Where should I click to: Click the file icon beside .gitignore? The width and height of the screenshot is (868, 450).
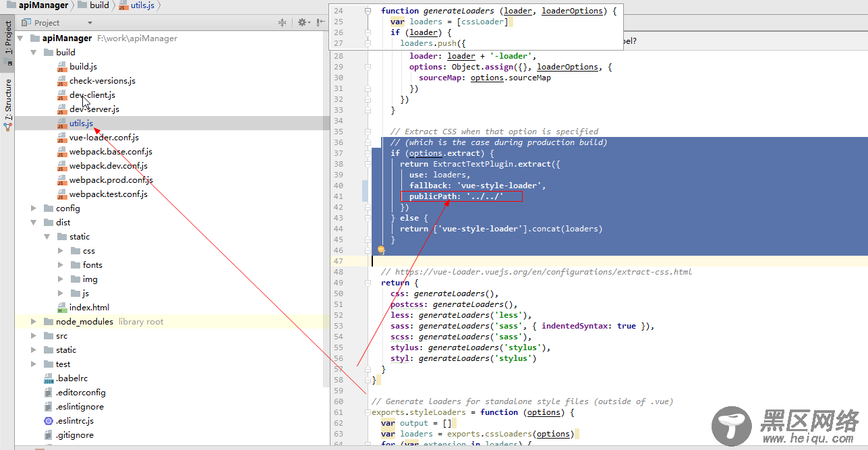coord(48,435)
